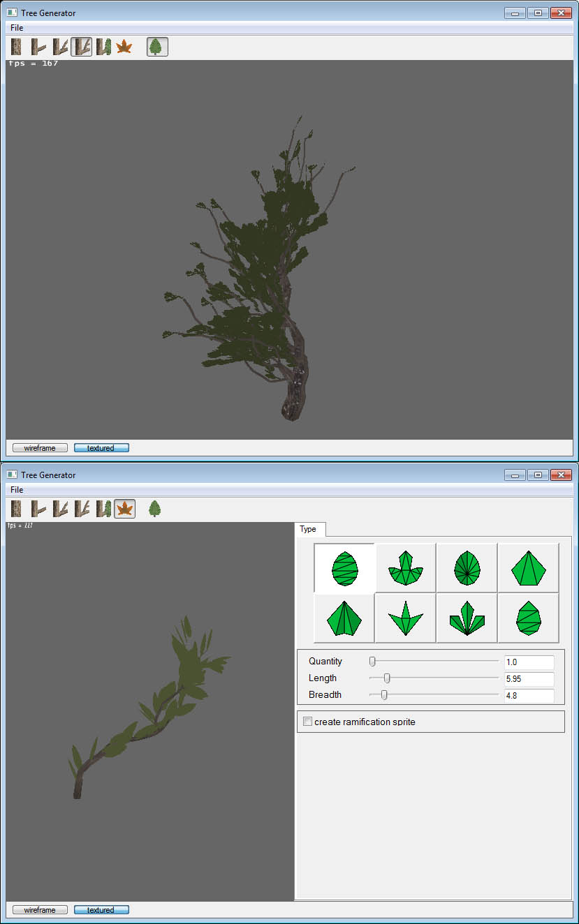Viewport: 579px width, 924px height.
Task: Select trunk icon in top window toolbar
Action: (x=16, y=47)
